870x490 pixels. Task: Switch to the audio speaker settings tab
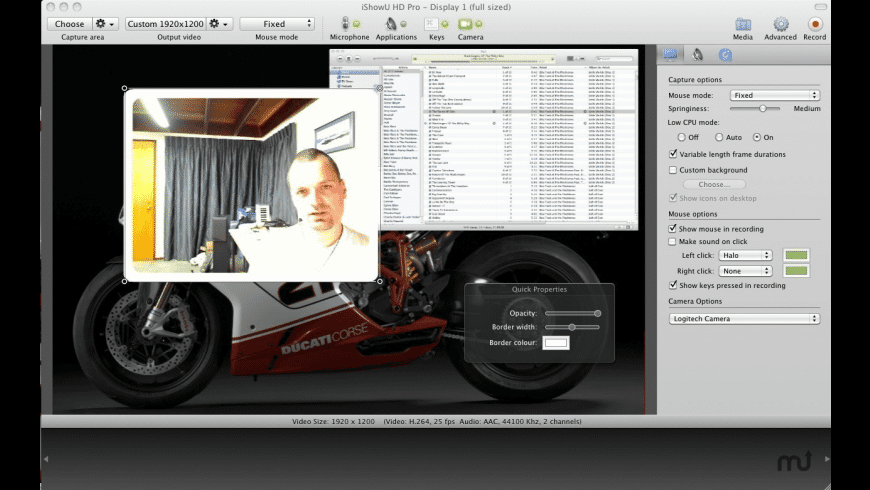(697, 55)
